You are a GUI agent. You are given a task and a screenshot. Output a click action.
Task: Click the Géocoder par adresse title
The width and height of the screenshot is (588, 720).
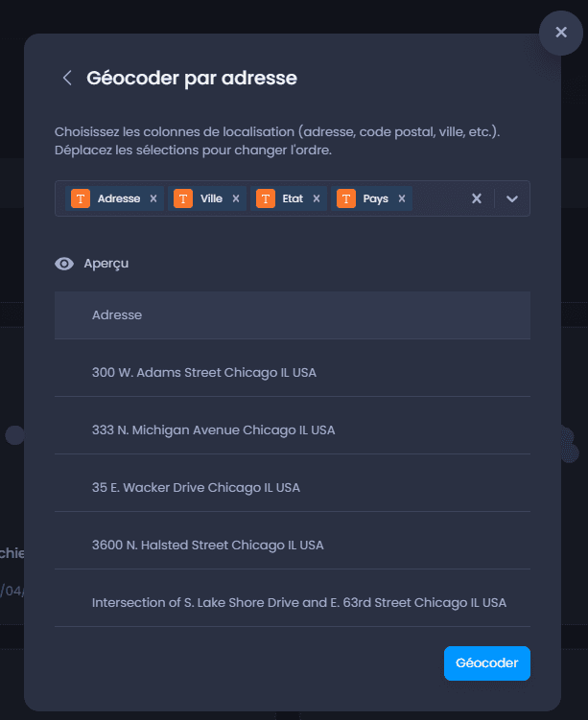coord(192,78)
